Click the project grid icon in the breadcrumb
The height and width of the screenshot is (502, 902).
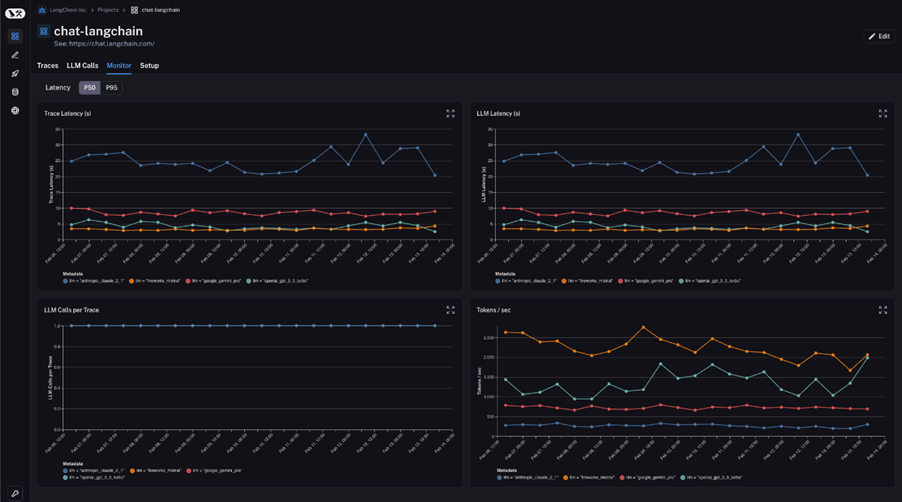tap(134, 10)
